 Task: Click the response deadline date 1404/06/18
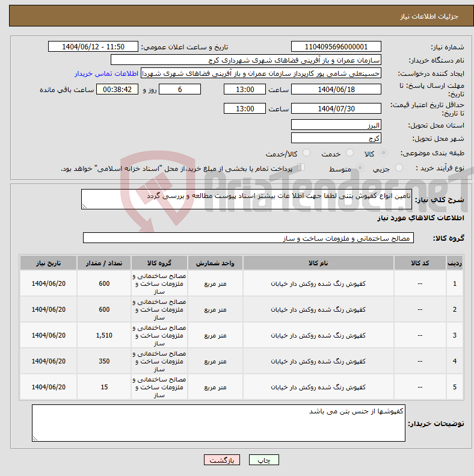coord(336,89)
